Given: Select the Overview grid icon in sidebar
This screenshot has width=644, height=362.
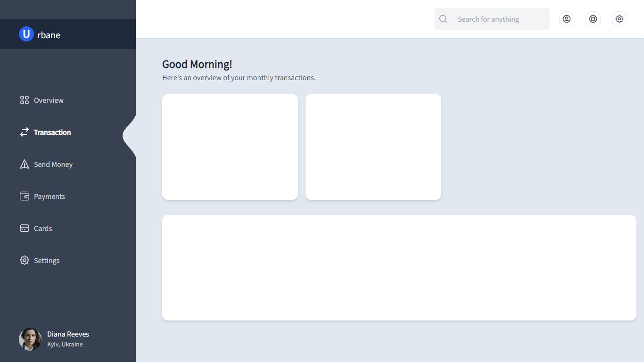Looking at the screenshot, I should point(24,100).
